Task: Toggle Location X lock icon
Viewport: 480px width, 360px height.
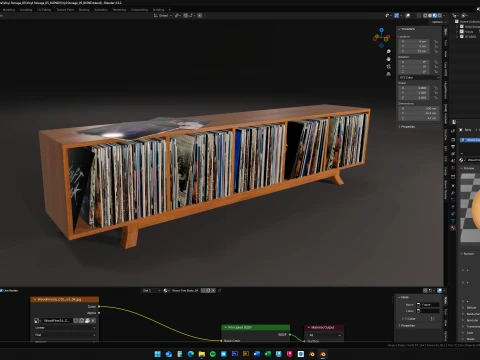Action: point(436,42)
